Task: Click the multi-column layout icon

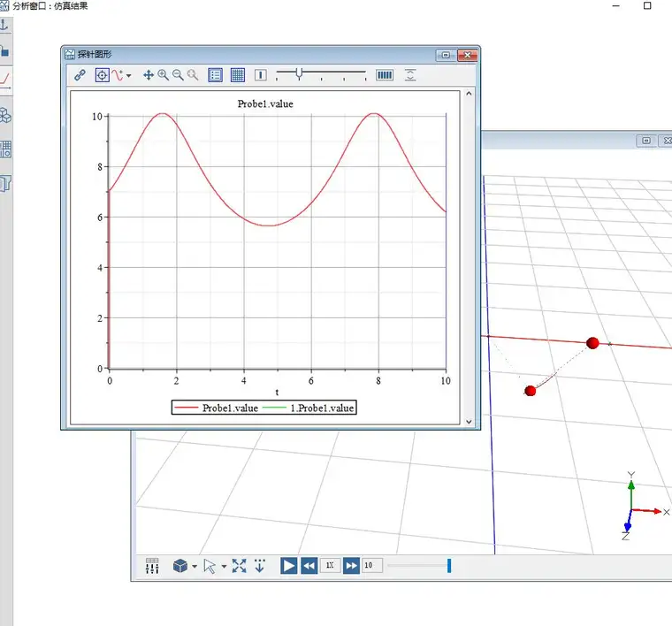Action: (385, 75)
